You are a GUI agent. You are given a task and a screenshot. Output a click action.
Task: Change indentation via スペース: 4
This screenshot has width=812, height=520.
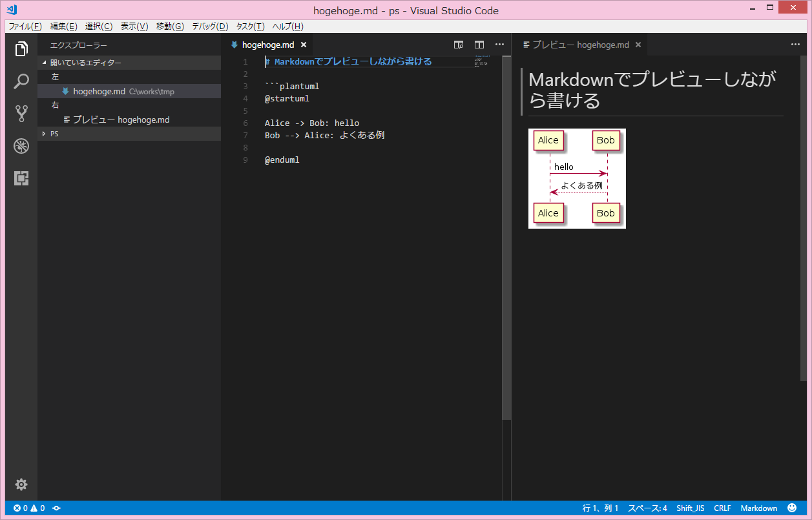pyautogui.click(x=647, y=508)
